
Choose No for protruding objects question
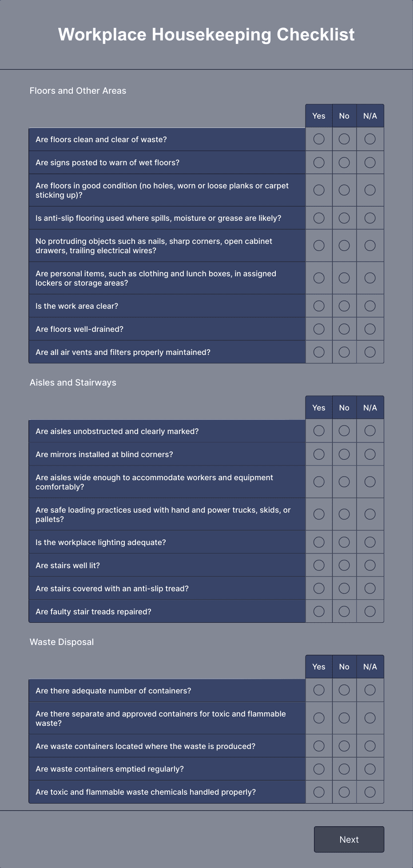tap(344, 245)
